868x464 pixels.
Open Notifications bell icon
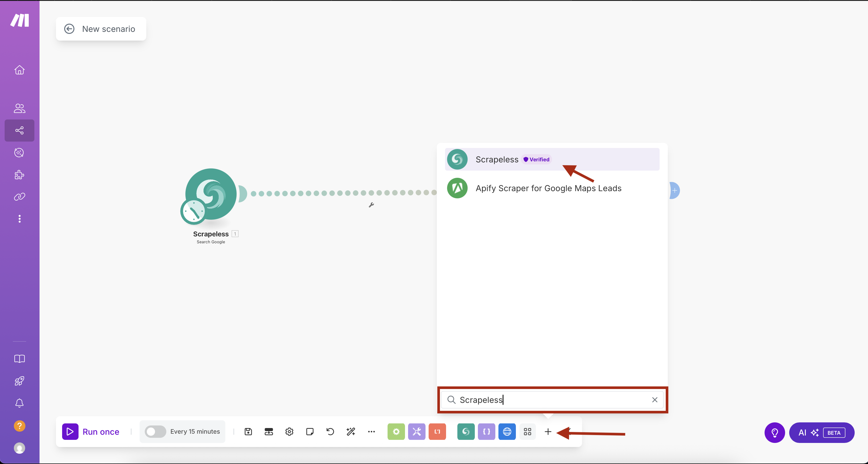(20, 403)
